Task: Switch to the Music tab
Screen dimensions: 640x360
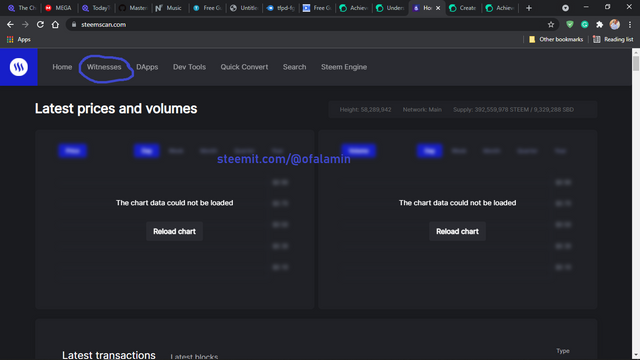Action: click(x=169, y=8)
